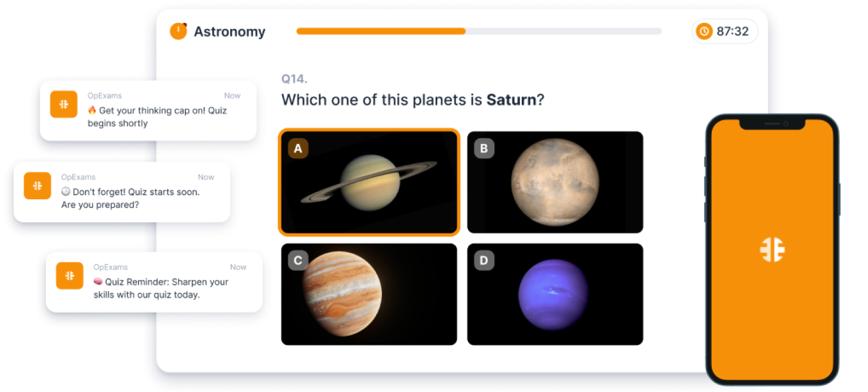Click OpExams icon in thinking cap notification

(x=64, y=104)
